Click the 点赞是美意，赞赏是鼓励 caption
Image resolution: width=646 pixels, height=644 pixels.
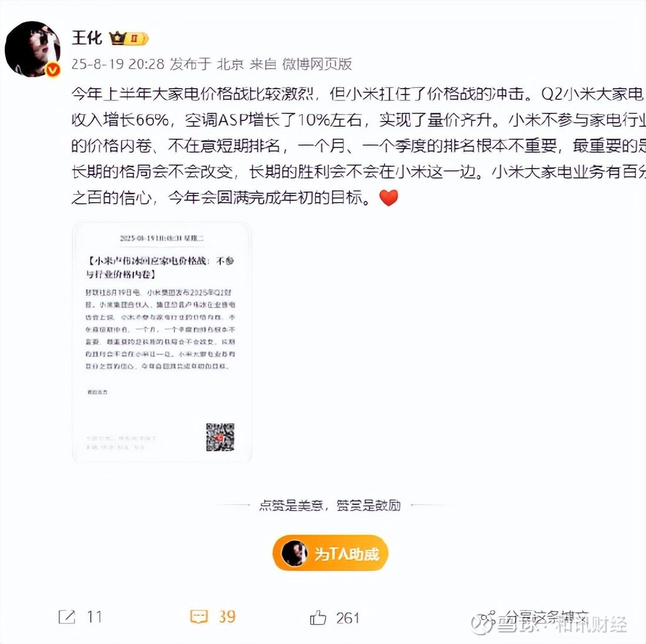click(x=330, y=505)
